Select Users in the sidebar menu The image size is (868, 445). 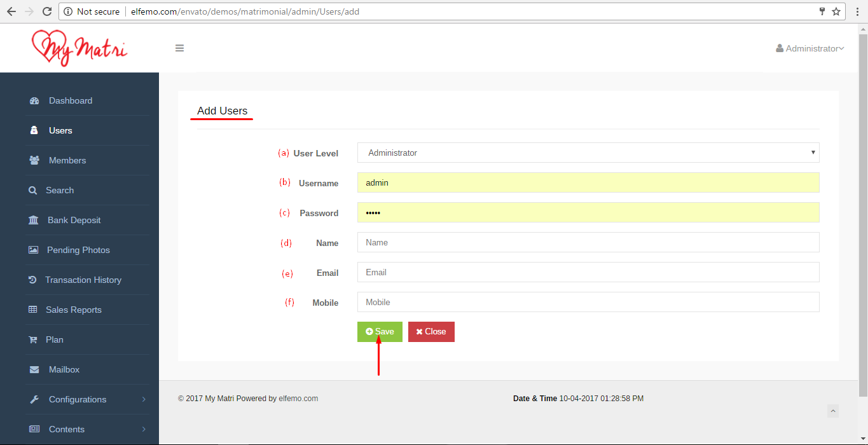60,130
